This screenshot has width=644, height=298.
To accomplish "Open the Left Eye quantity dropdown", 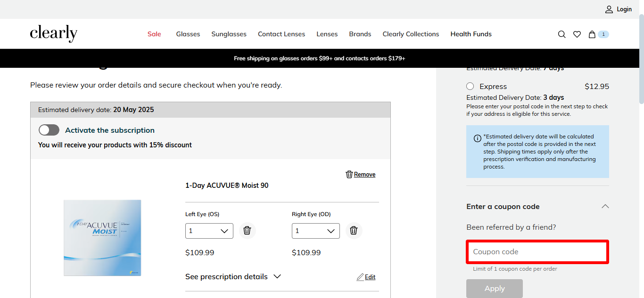I will [209, 231].
